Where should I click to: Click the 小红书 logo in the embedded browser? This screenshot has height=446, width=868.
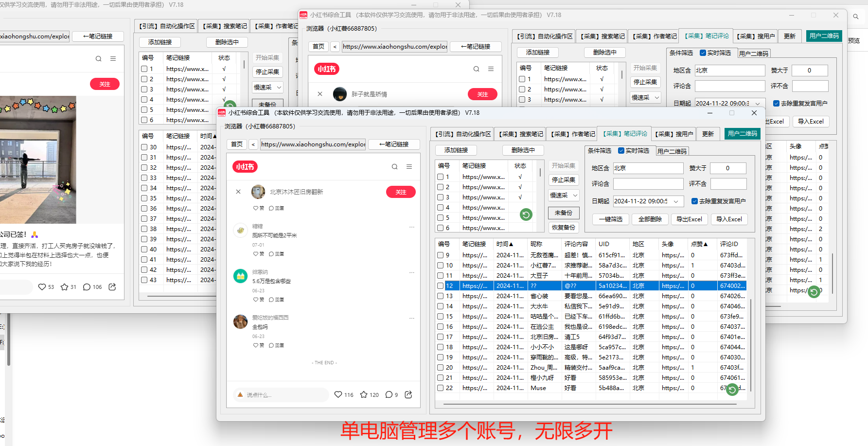pos(245,167)
